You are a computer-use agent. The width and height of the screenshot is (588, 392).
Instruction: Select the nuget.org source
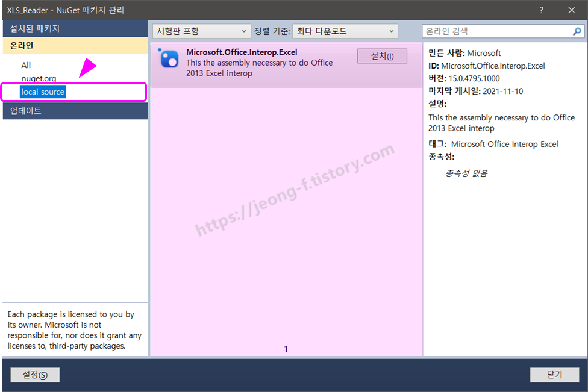39,78
